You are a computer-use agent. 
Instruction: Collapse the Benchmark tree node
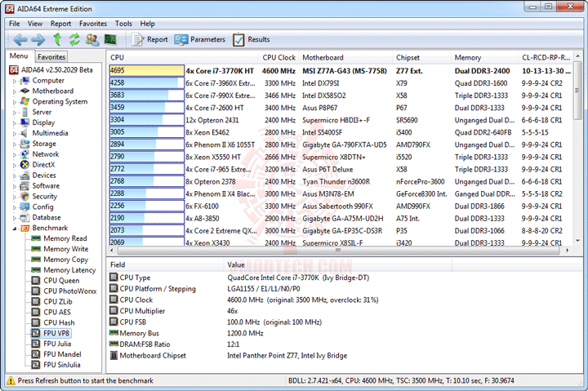15,228
